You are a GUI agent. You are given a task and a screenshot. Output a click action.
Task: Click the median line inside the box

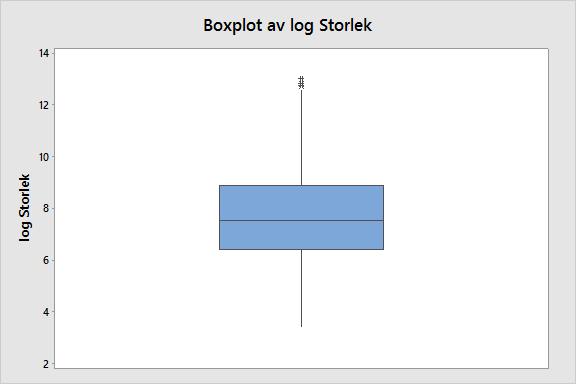click(x=302, y=220)
